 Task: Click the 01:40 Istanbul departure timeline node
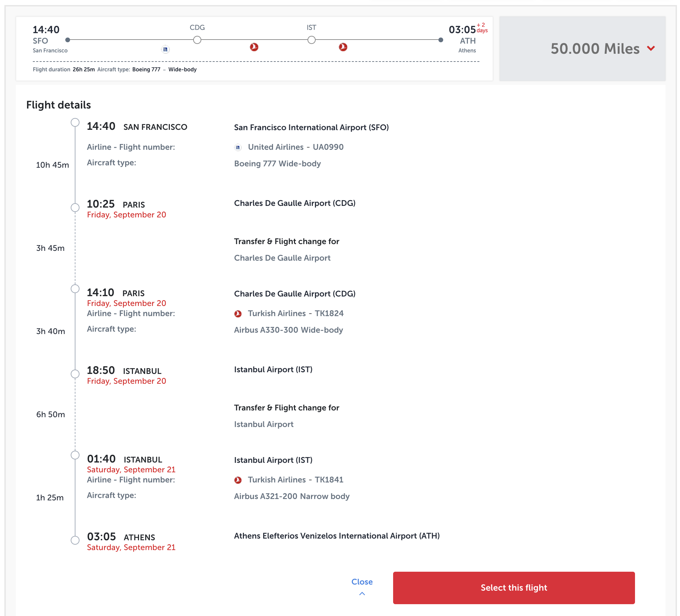click(75, 455)
